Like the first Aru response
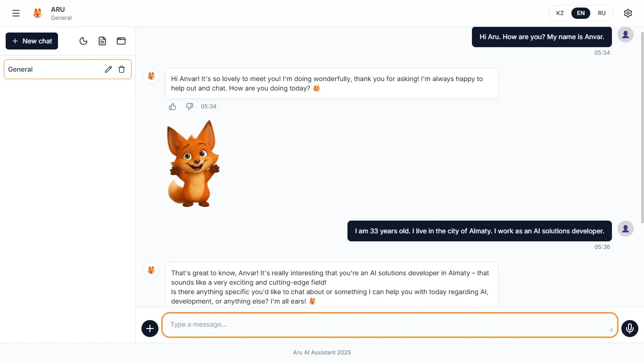Screen dimensions: 644x362 (173, 107)
